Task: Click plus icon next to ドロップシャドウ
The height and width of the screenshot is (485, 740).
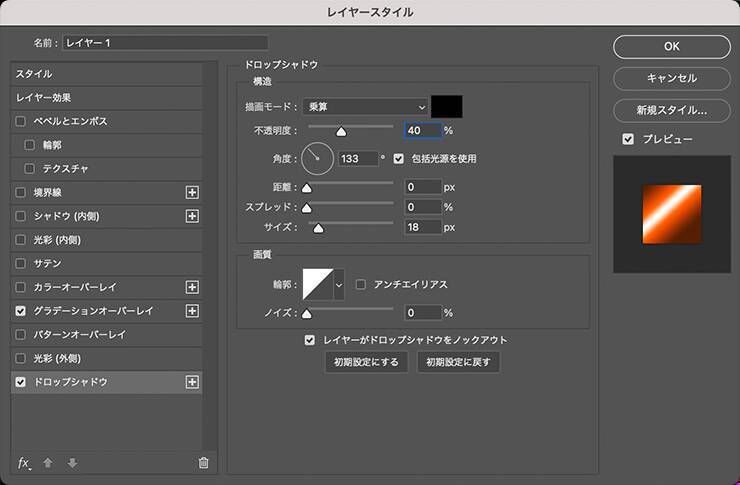Action: click(193, 382)
